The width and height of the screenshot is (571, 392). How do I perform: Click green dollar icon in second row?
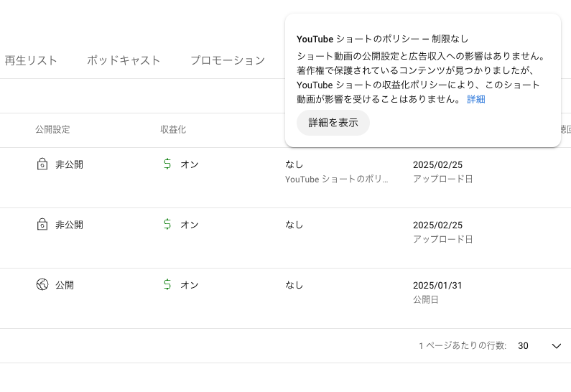(x=167, y=224)
